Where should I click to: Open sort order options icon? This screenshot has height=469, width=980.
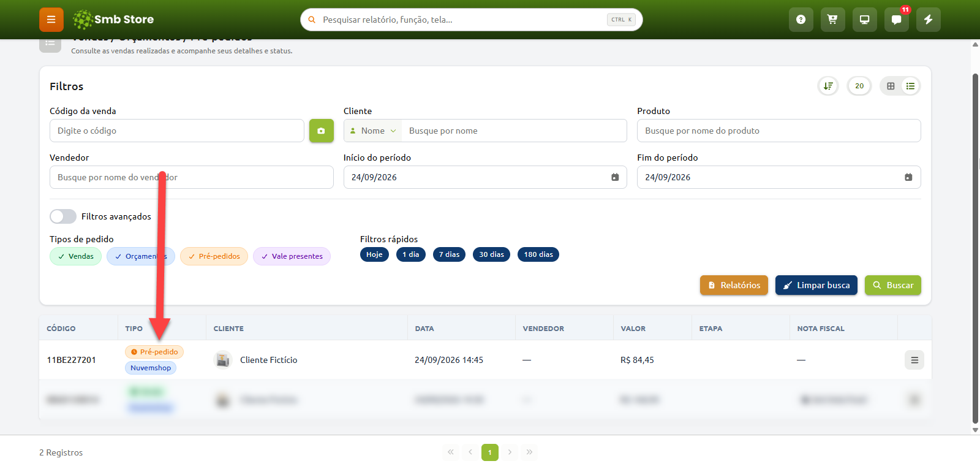click(x=828, y=86)
